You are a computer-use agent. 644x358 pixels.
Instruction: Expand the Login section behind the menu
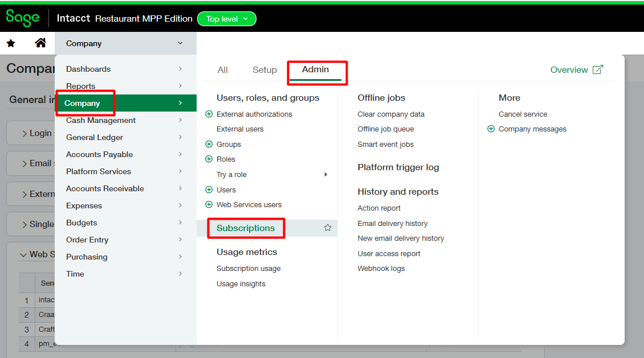coord(25,133)
